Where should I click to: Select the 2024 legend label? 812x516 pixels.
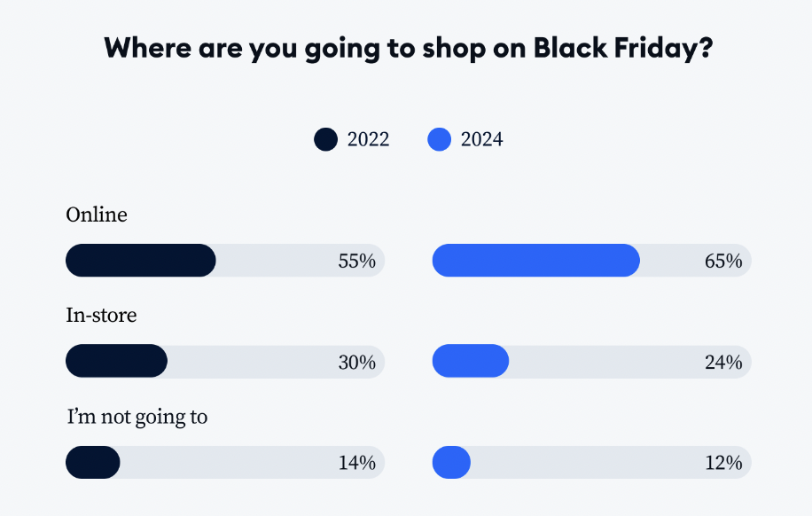click(x=481, y=139)
